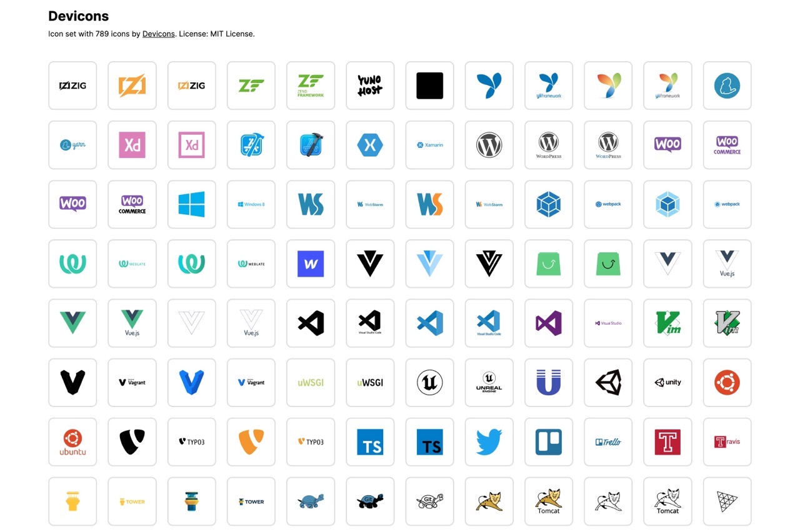800x532 pixels.
Task: Select the blue Visual Studio Code icon with text
Action: pyautogui.click(x=489, y=323)
